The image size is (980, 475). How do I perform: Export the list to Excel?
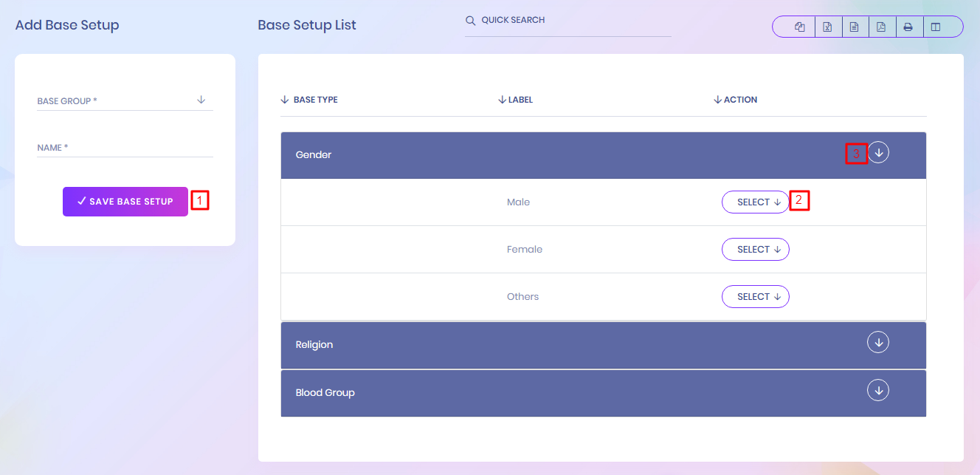(827, 27)
